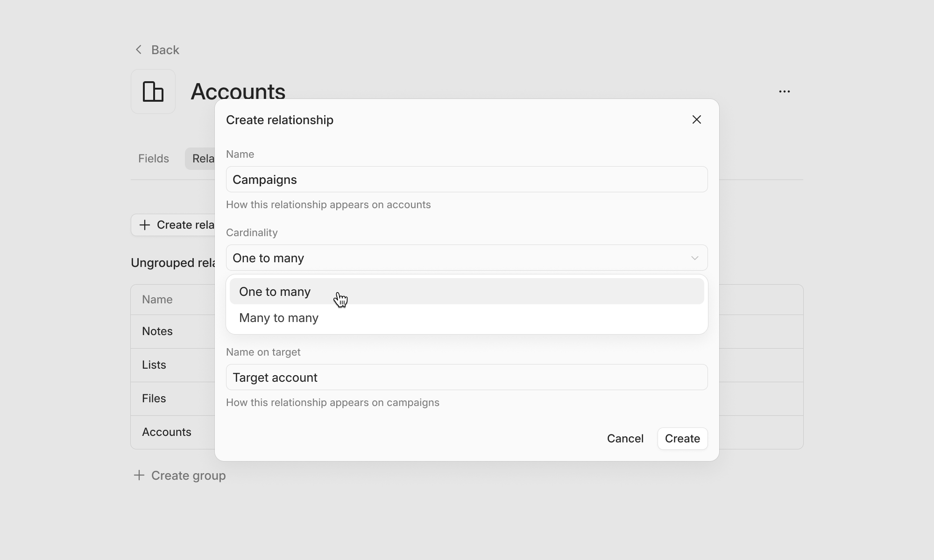Choose the Many to many option
The image size is (934, 560).
click(467, 318)
